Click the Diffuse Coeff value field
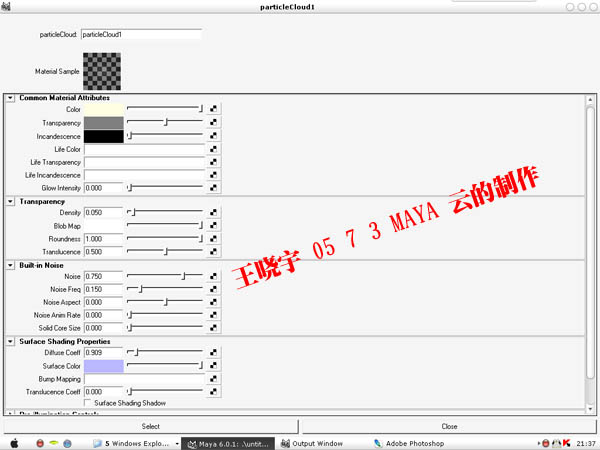This screenshot has height=450, width=600. point(103,352)
